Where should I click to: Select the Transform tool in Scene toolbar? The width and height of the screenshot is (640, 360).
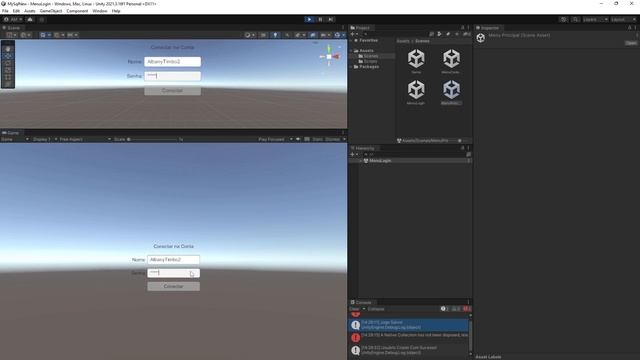(8, 83)
